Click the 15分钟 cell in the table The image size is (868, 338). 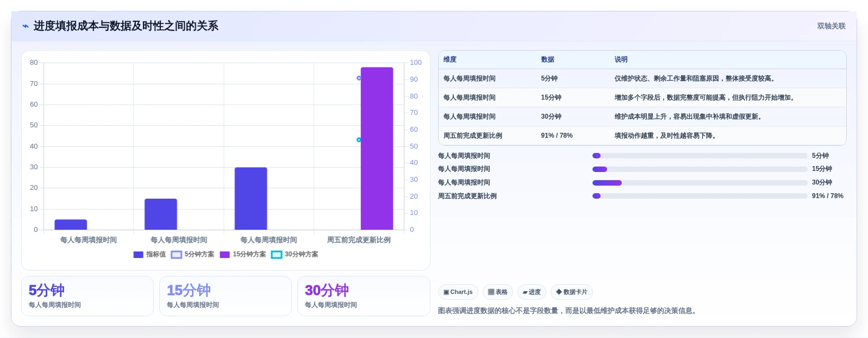(551, 98)
